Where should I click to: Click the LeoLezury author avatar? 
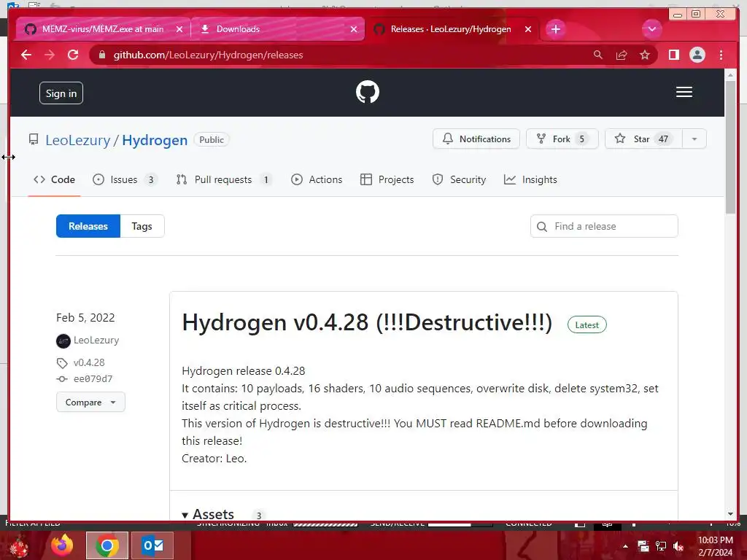pos(63,341)
